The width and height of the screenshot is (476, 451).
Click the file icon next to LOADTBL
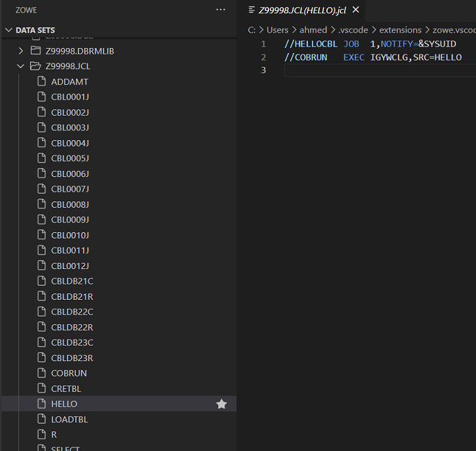pyautogui.click(x=42, y=419)
